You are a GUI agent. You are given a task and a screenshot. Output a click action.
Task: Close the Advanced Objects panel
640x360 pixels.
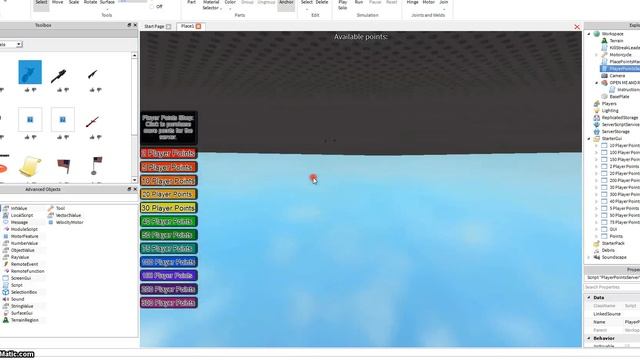(x=135, y=189)
